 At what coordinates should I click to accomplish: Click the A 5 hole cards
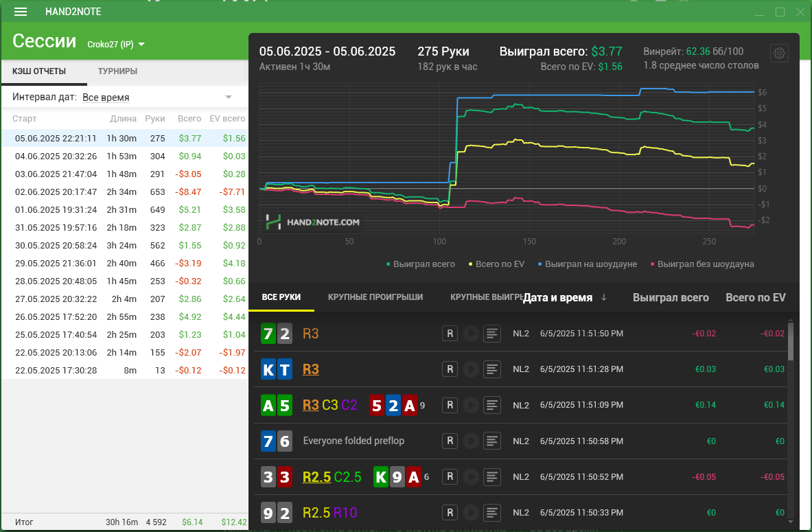pyautogui.click(x=277, y=405)
